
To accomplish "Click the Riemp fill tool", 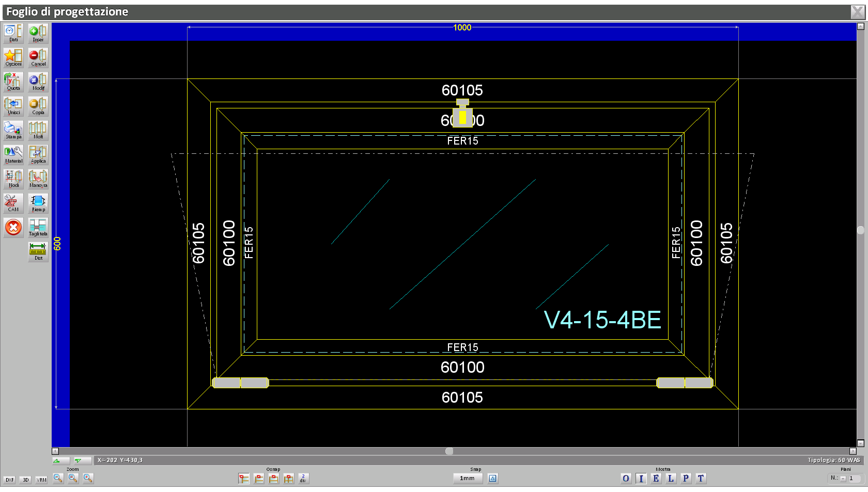I will pyautogui.click(x=38, y=203).
